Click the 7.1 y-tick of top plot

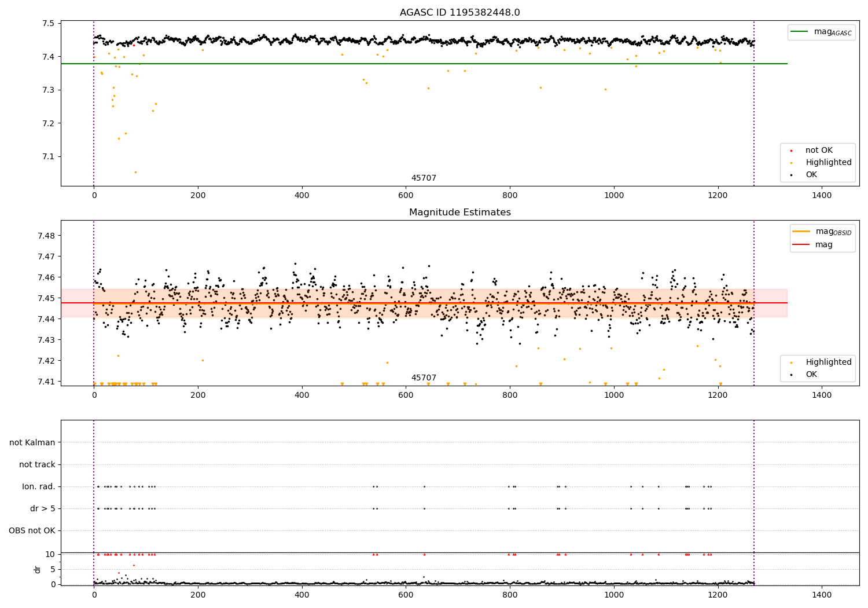click(49, 157)
